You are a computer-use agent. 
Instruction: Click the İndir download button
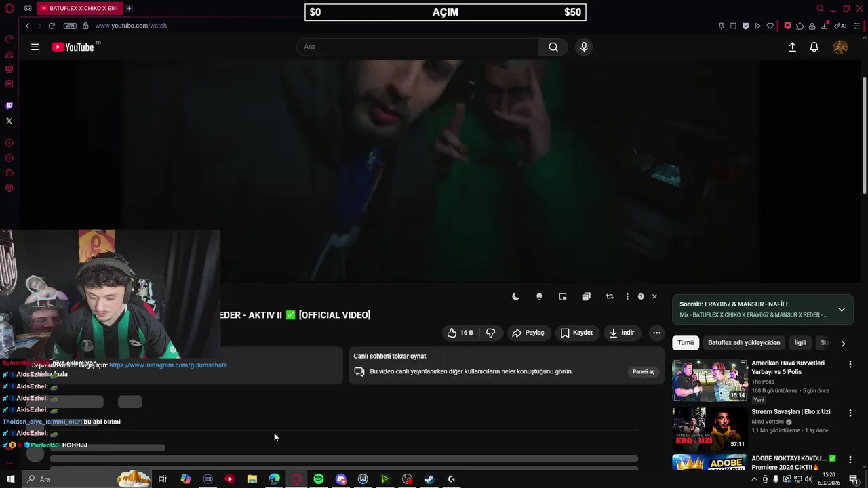621,333
